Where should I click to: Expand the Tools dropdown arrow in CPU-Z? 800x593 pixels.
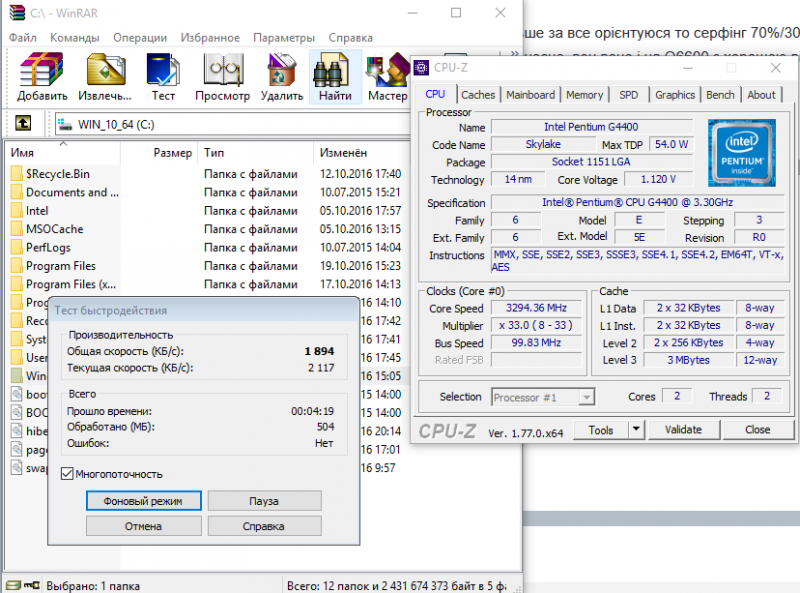636,430
